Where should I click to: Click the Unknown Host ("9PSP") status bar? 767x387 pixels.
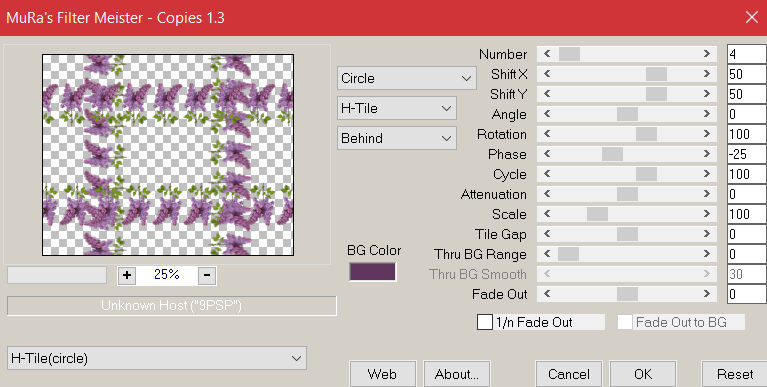coord(172,306)
